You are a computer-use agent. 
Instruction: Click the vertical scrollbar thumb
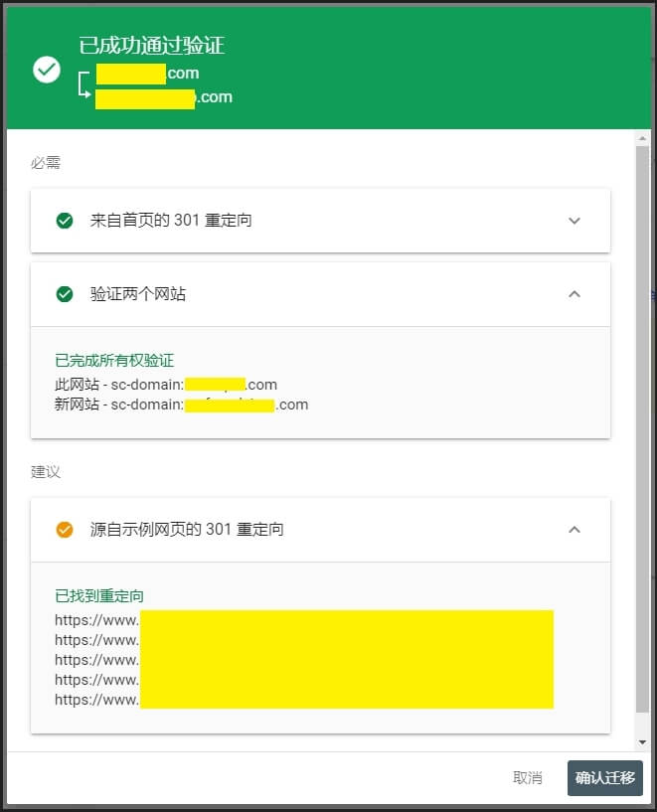(x=642, y=429)
